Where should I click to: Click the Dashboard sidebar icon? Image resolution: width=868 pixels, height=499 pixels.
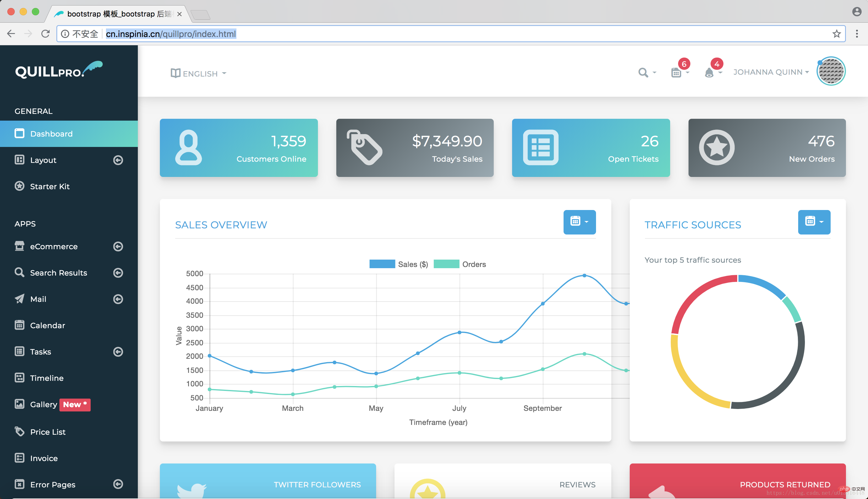pyautogui.click(x=18, y=133)
